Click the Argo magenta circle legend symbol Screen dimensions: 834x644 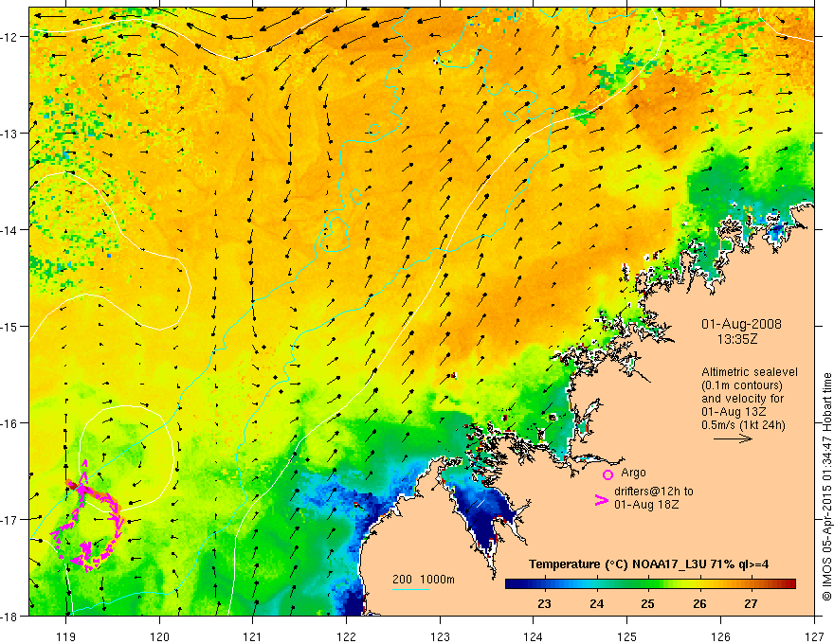(607, 474)
